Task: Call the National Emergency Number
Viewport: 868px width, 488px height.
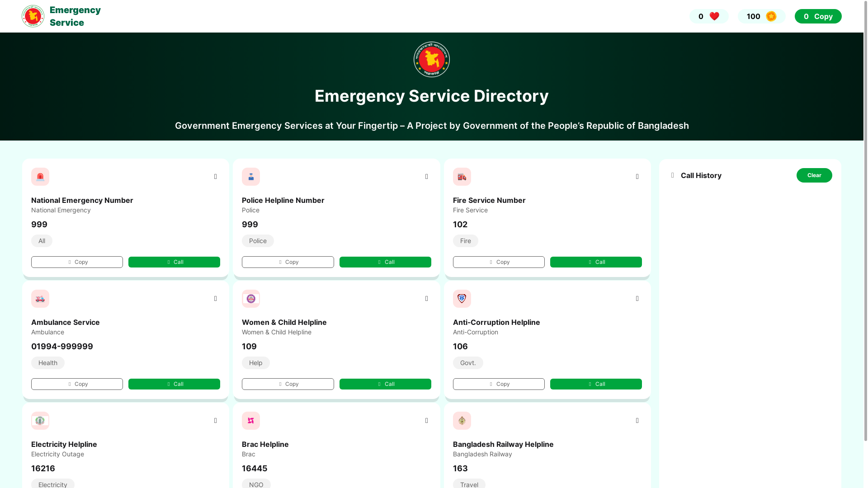Action: [174, 262]
